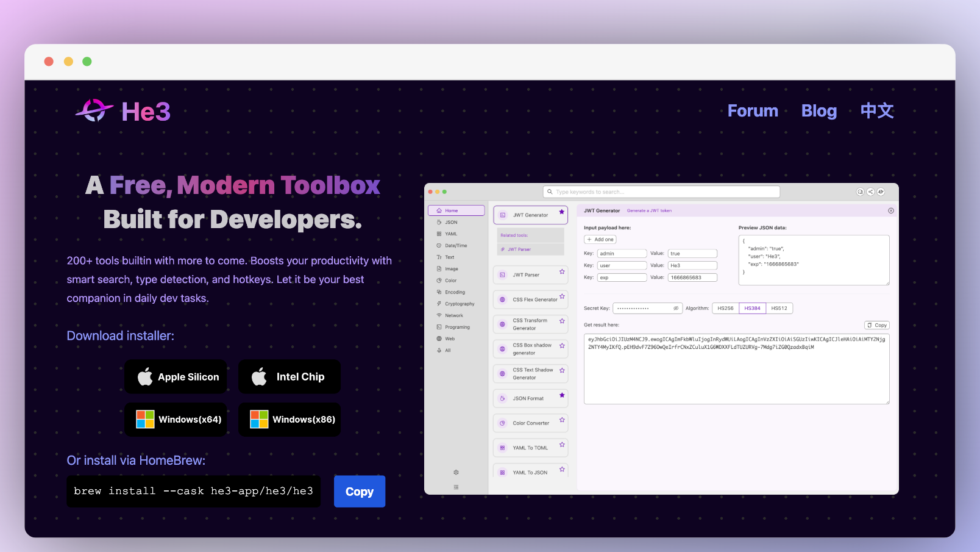The width and height of the screenshot is (980, 552).
Task: Click the keyword search field in preview
Action: (661, 192)
